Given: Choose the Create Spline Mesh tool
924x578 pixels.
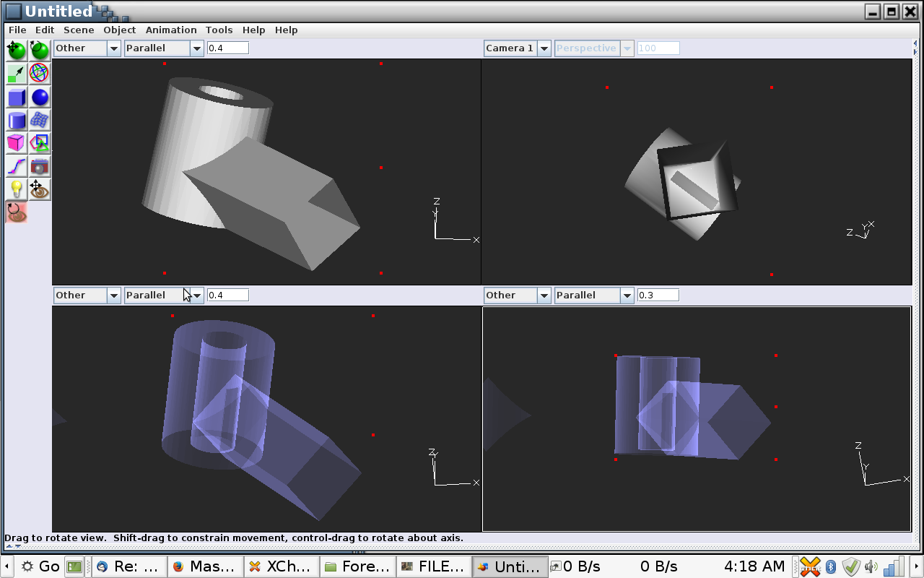Looking at the screenshot, I should click(x=40, y=120).
